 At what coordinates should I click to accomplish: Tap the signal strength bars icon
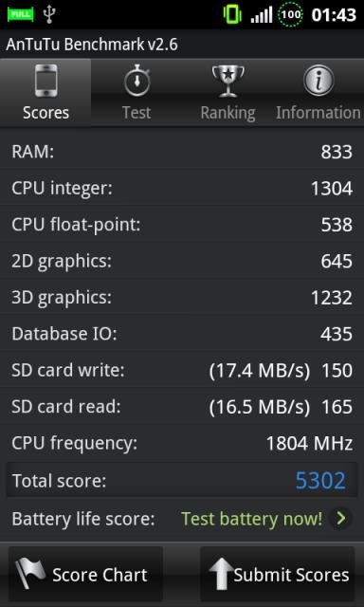(262, 15)
